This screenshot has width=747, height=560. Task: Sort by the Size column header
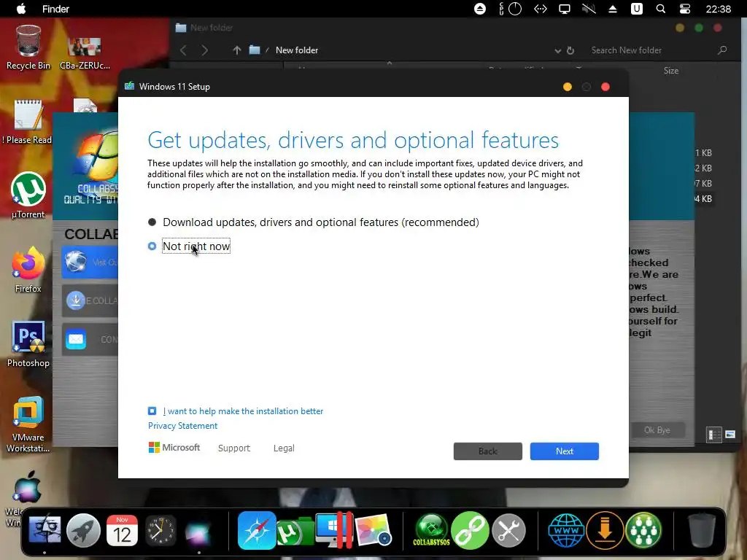[x=671, y=71]
